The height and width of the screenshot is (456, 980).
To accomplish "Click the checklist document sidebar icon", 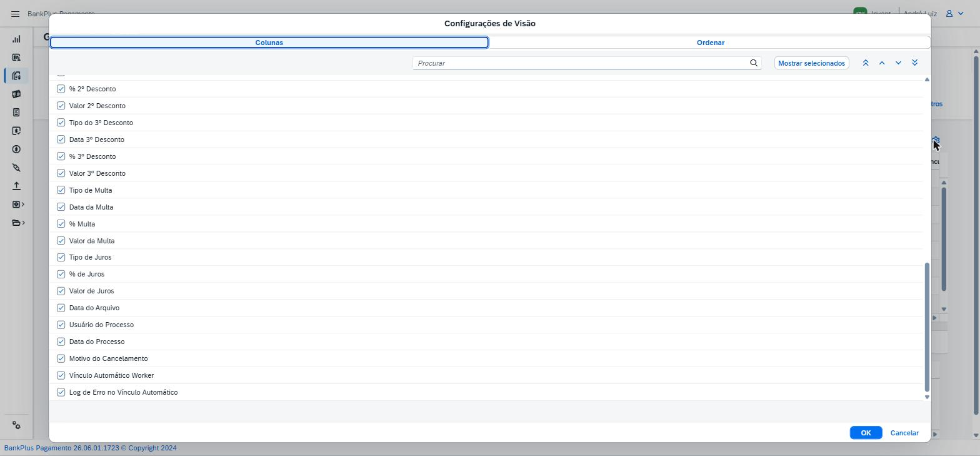I will tap(16, 113).
